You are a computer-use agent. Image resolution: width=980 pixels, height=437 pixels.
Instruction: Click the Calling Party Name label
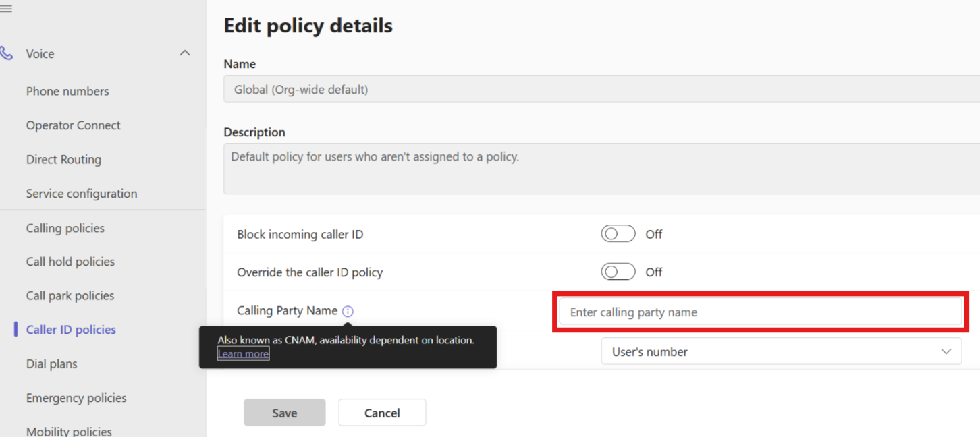click(x=287, y=311)
